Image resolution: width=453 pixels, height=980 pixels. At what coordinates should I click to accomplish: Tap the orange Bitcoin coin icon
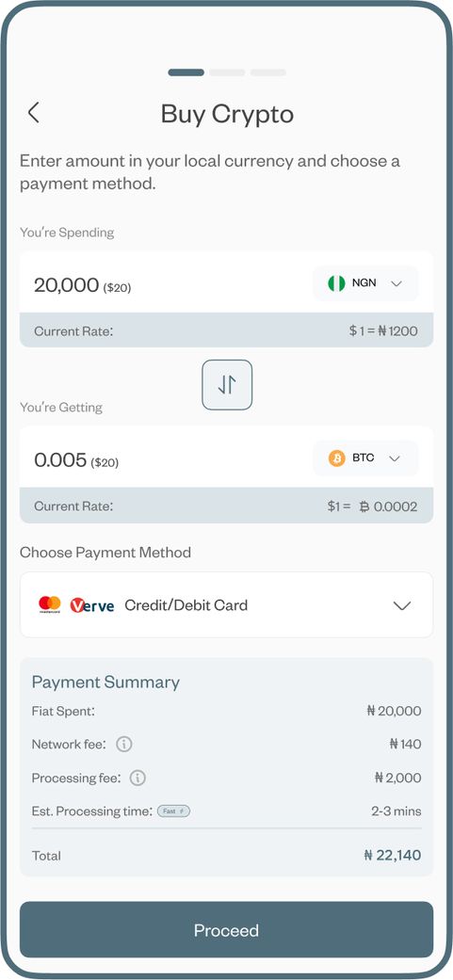[x=337, y=458]
